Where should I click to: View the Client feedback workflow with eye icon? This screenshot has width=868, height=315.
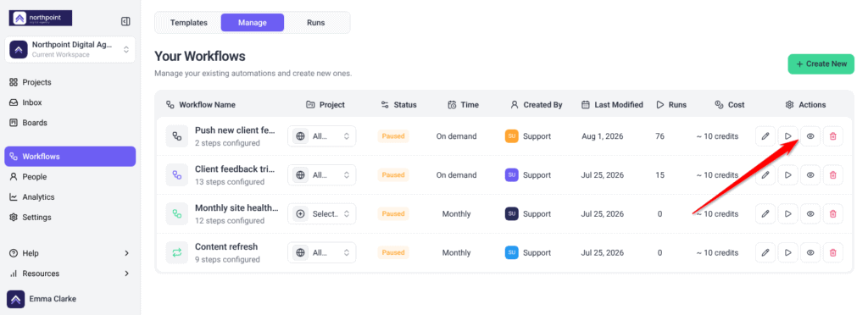click(x=810, y=174)
